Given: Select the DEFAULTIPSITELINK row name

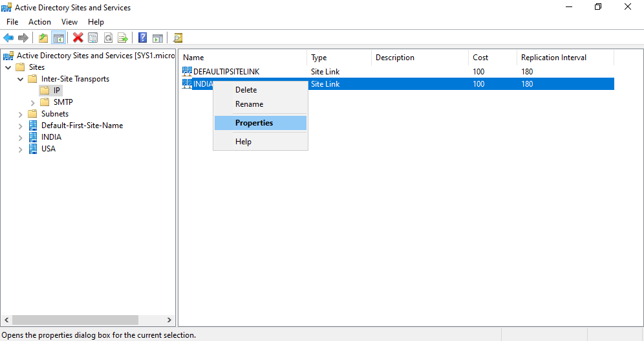Looking at the screenshot, I should [226, 71].
